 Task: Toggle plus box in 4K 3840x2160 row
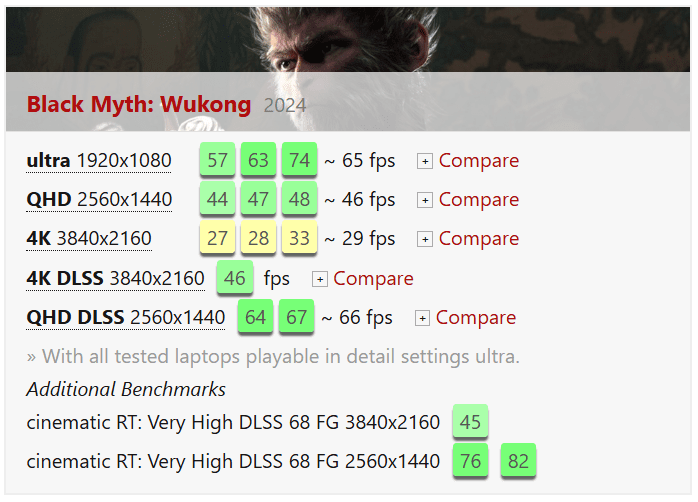[425, 239]
